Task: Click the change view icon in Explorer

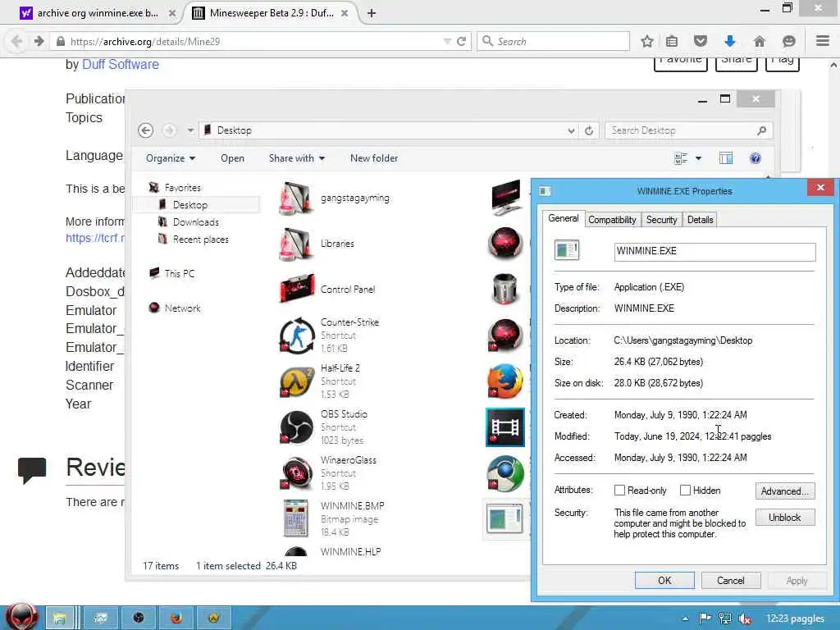Action: point(681,158)
